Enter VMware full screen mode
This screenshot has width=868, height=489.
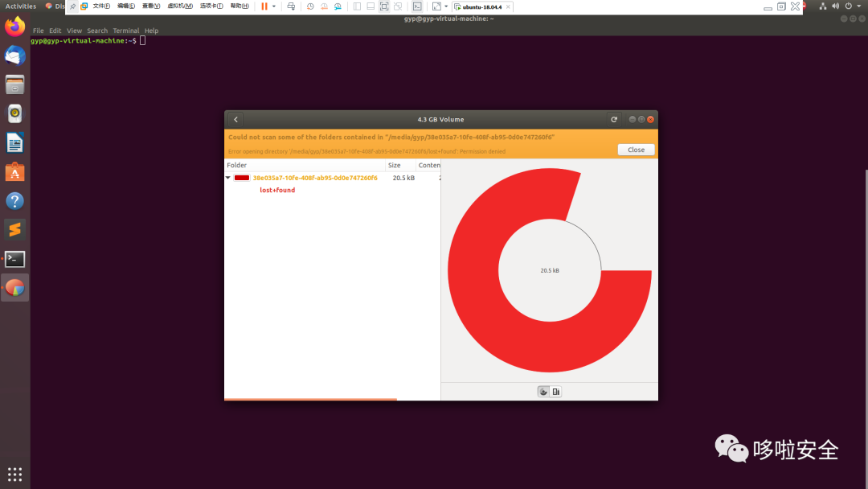click(384, 6)
